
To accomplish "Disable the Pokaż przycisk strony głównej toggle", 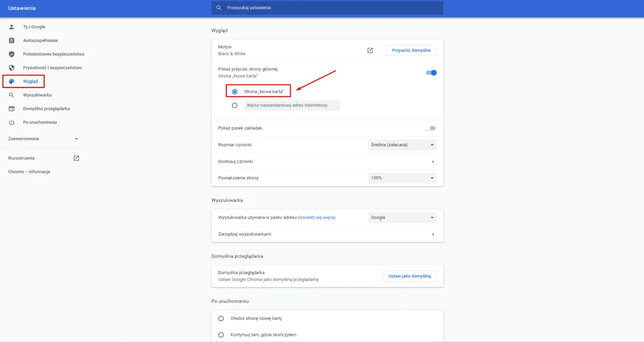I will click(x=430, y=72).
